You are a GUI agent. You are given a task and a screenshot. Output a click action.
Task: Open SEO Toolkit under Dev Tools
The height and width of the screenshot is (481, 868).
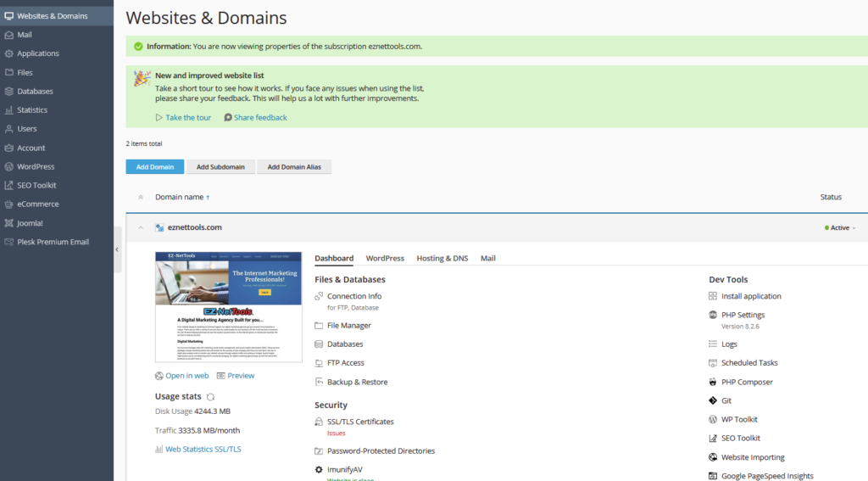(x=741, y=439)
